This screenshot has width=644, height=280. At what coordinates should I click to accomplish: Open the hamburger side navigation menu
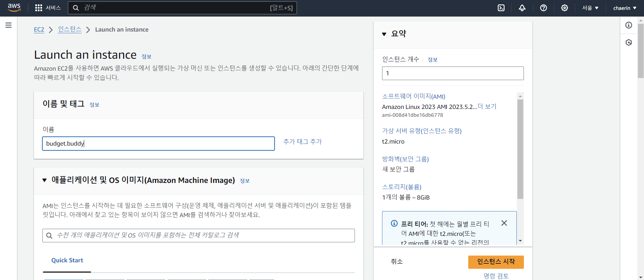click(x=8, y=25)
